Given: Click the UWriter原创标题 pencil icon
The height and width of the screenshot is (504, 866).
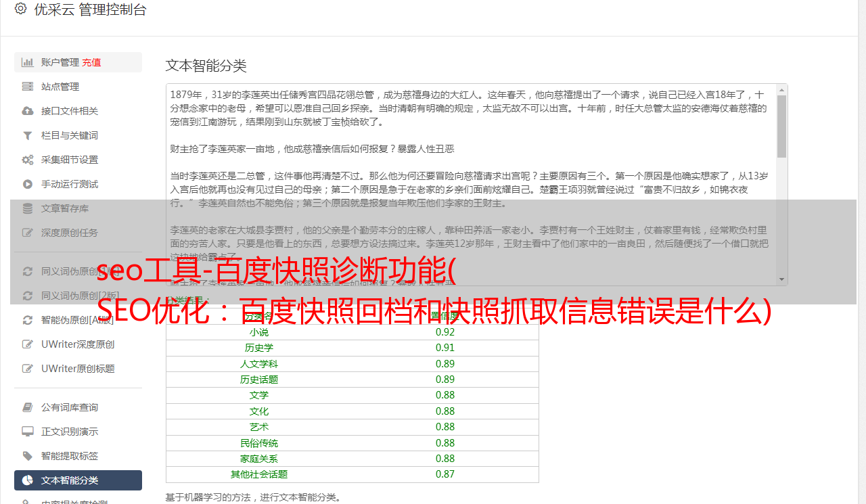Looking at the screenshot, I should click(x=28, y=369).
